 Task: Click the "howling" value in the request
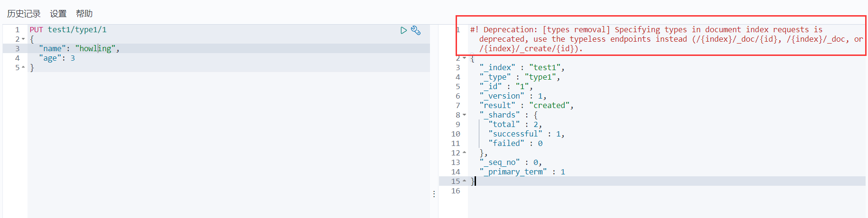click(95, 49)
